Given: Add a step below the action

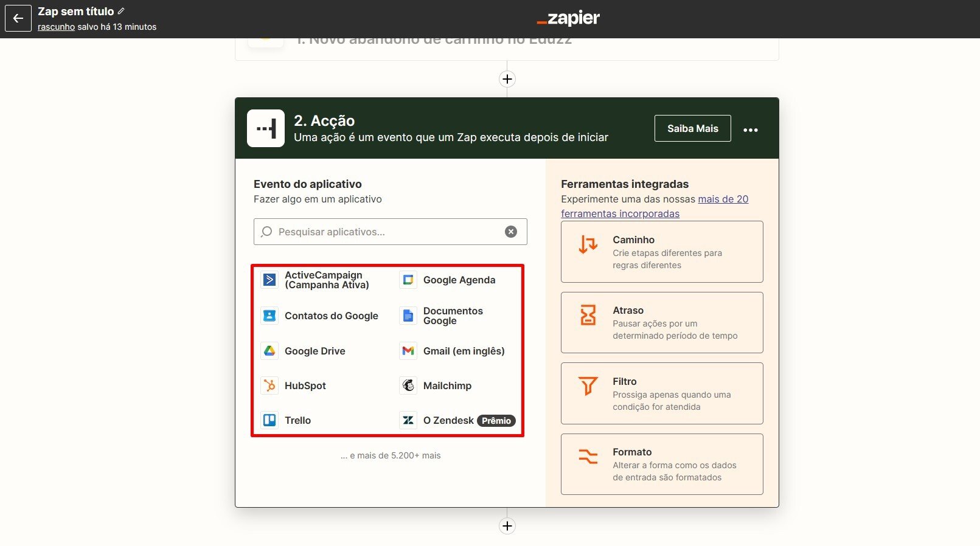Looking at the screenshot, I should [507, 526].
